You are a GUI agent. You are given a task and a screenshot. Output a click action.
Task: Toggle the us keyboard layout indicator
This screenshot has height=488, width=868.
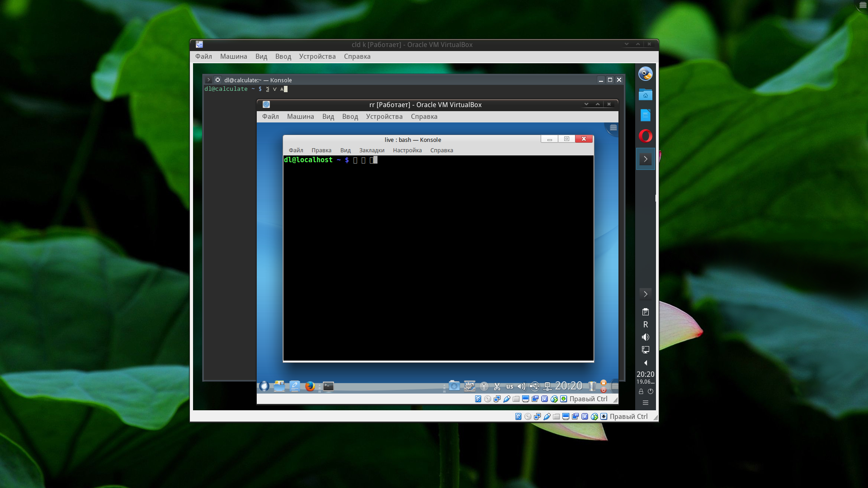click(509, 386)
